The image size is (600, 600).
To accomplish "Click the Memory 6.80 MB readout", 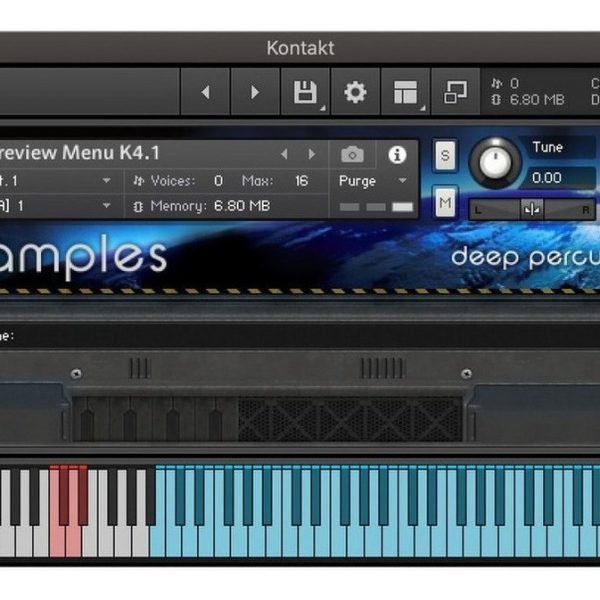I will [242, 206].
